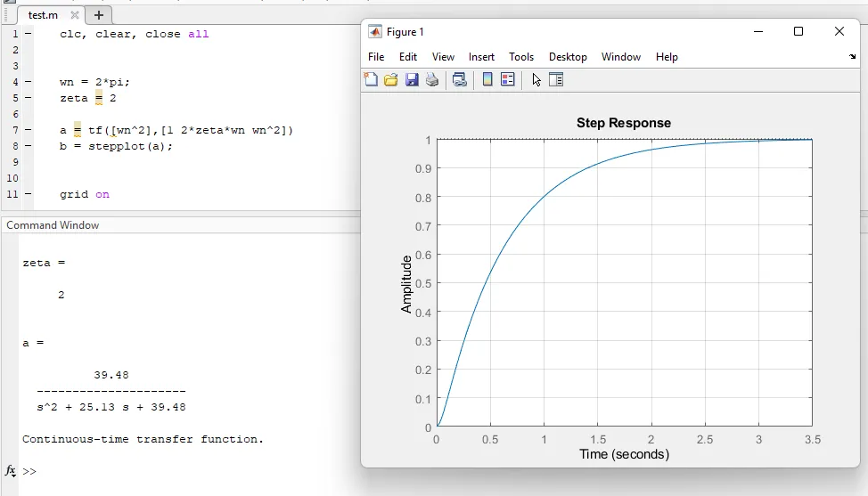
Task: Open the File menu in Figure 1
Action: coord(376,57)
